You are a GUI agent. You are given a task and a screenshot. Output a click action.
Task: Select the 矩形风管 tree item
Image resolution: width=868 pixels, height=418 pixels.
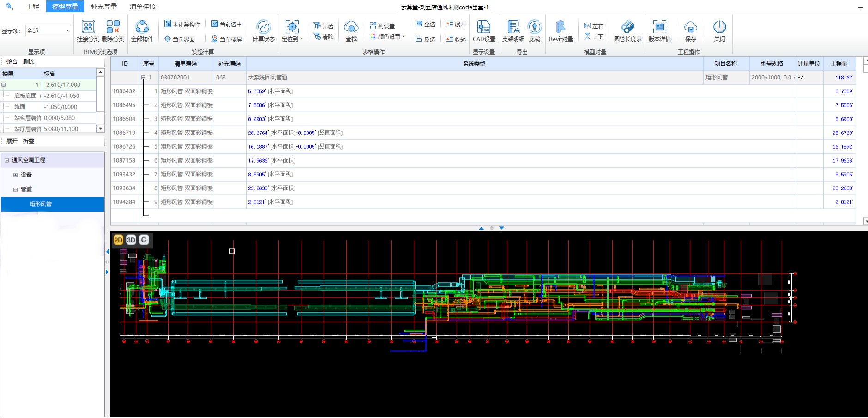(41, 204)
